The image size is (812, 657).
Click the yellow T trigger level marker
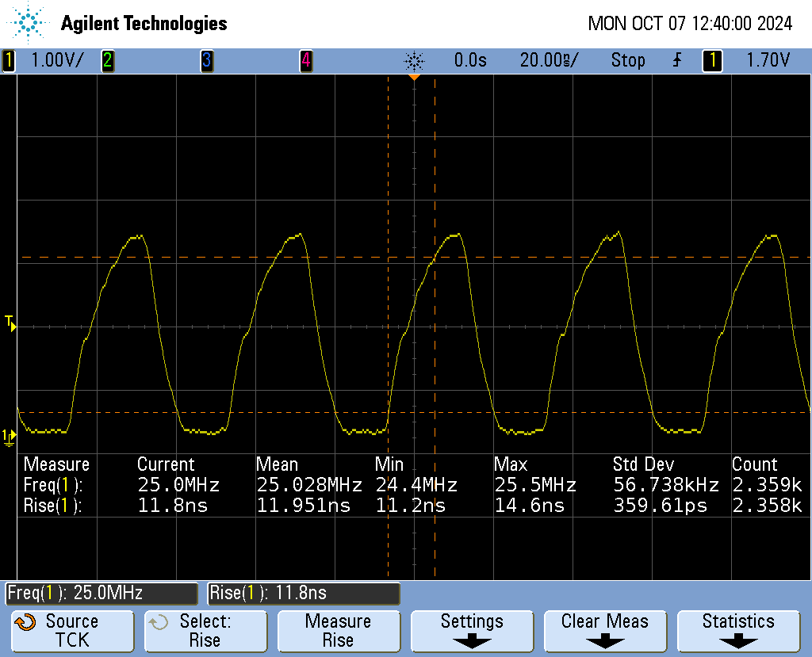tap(10, 322)
